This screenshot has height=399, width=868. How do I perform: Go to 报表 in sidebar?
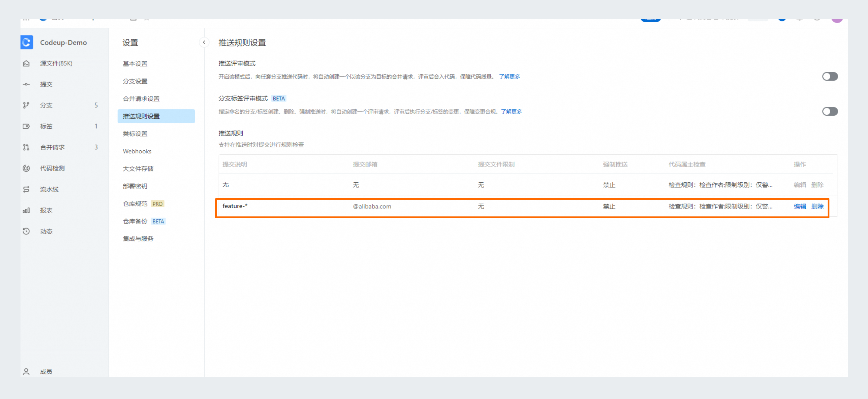(x=46, y=210)
